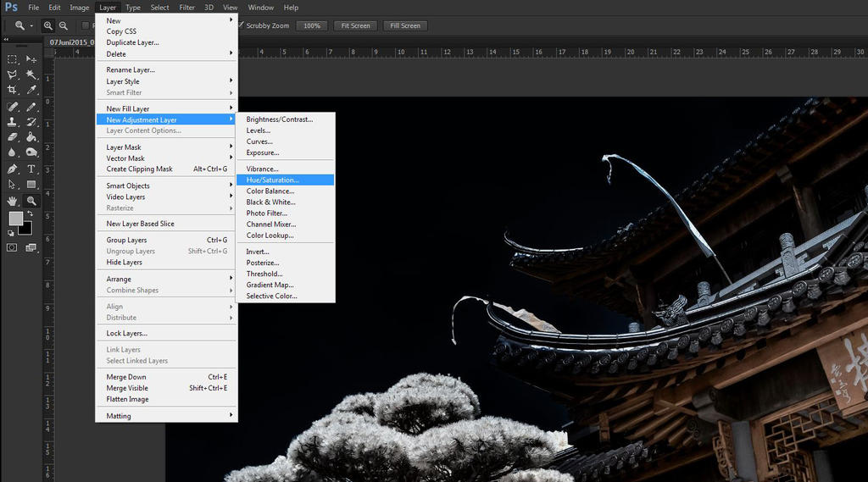Screen dimensions: 868x482
Task: Select the Path Selection tool
Action: (12, 185)
